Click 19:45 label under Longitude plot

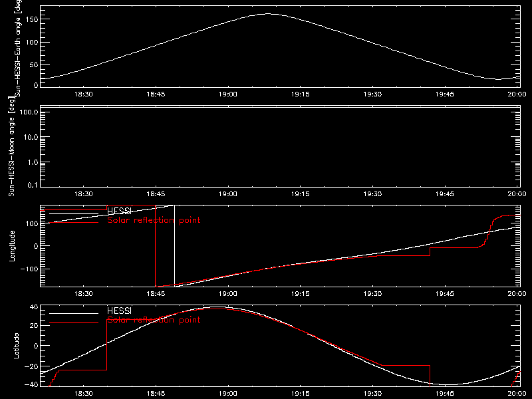[445, 294]
